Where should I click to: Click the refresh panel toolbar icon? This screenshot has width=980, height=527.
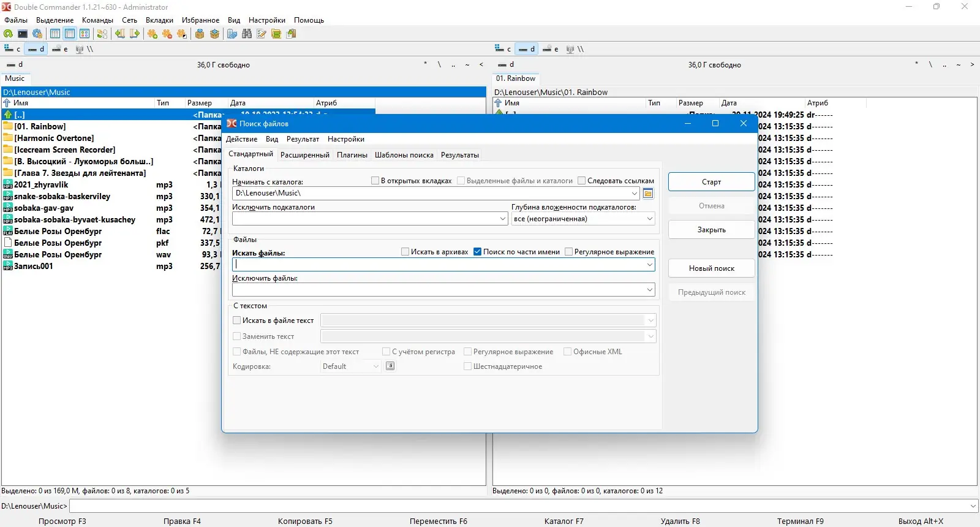8,34
